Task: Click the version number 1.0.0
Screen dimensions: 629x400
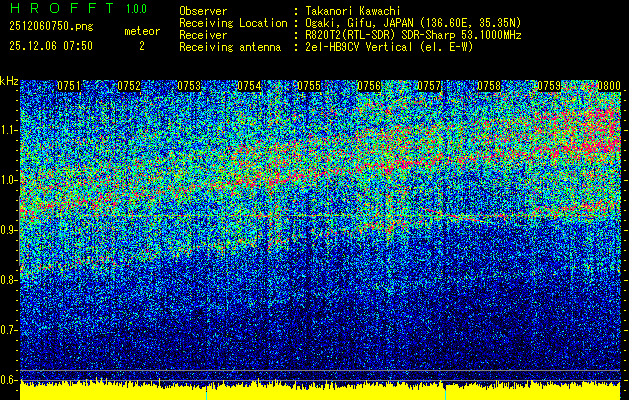Action: click(136, 9)
